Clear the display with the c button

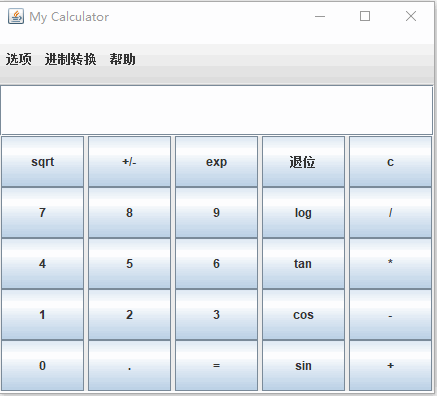click(x=390, y=162)
